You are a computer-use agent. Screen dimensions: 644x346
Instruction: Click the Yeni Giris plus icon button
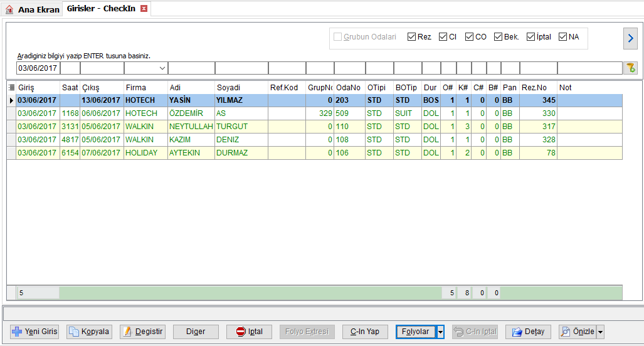(x=35, y=332)
